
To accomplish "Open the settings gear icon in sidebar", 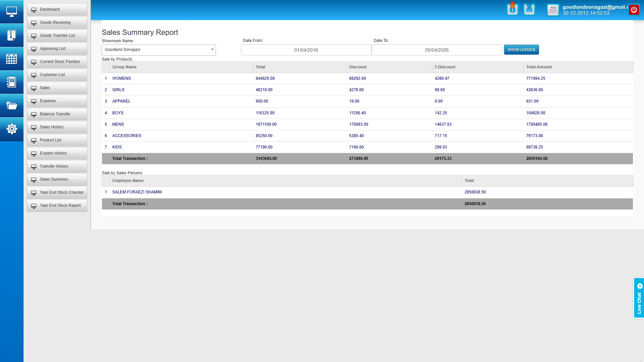I will pos(12,129).
